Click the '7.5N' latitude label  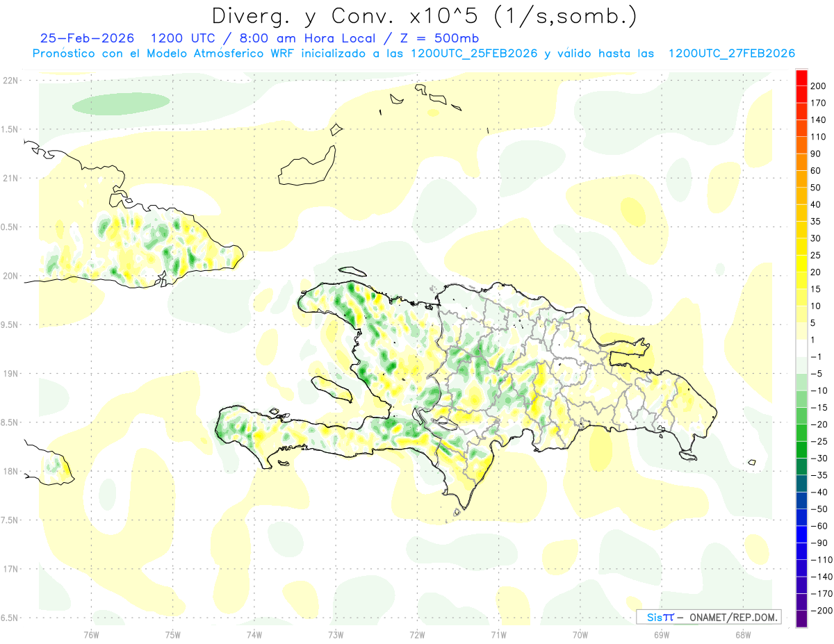coord(9,520)
